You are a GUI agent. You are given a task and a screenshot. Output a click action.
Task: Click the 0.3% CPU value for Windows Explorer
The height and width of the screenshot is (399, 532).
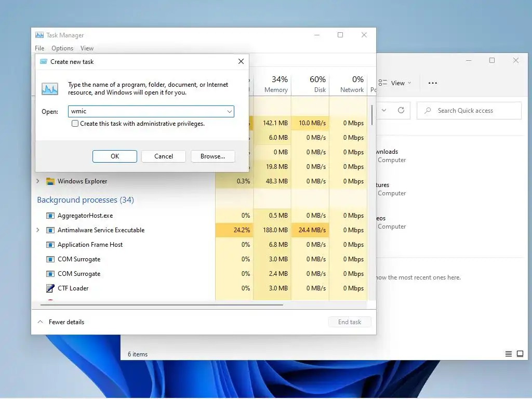click(x=243, y=181)
